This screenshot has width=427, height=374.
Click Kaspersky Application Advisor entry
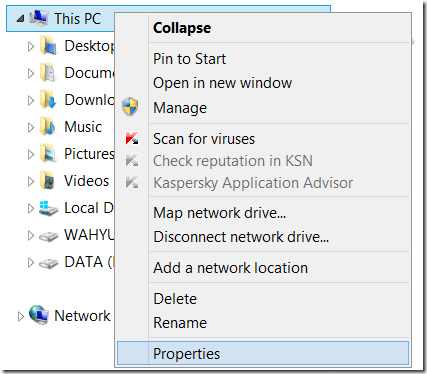[263, 183]
